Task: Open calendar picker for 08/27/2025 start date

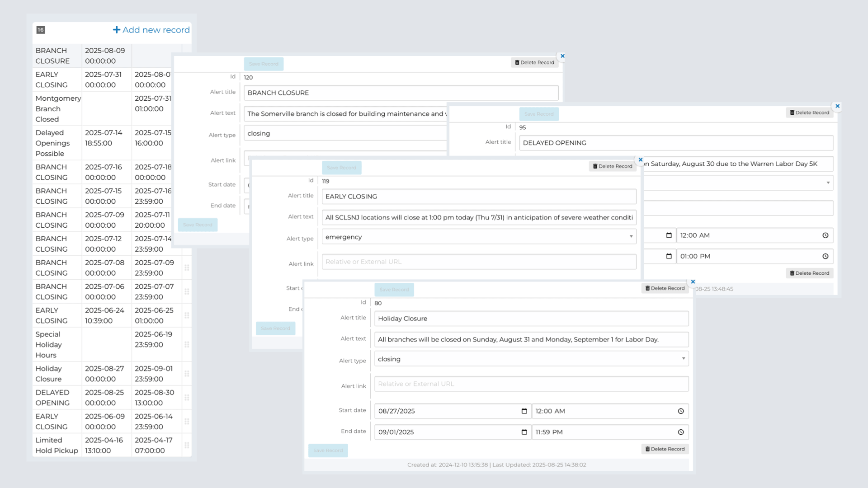Action: [x=524, y=411]
